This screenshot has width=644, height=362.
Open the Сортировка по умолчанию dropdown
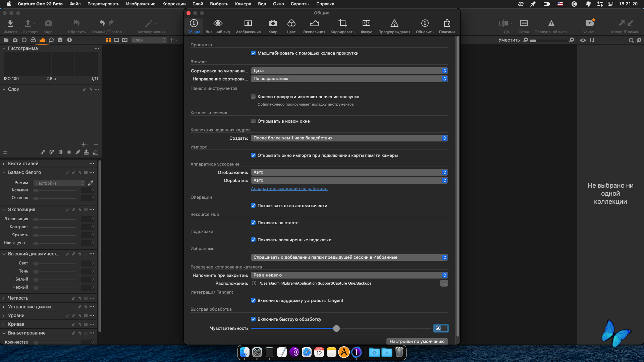(x=349, y=71)
